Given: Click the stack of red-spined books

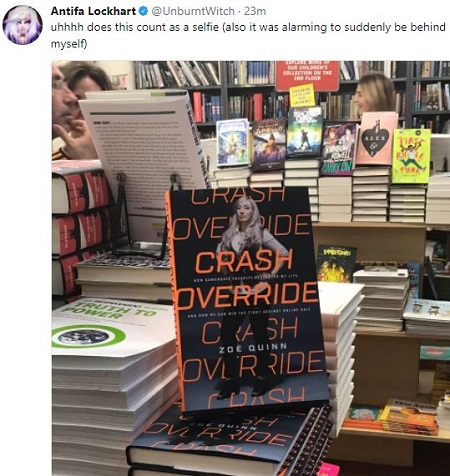Looking at the screenshot, I should [x=82, y=228].
